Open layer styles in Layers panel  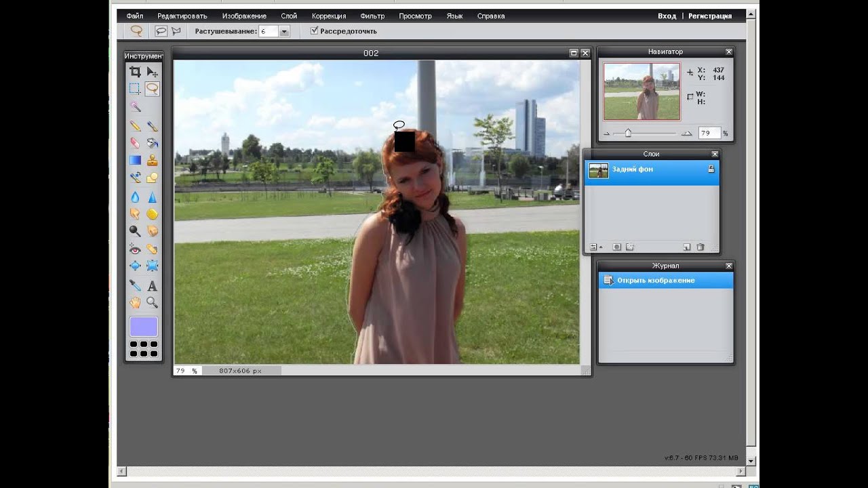629,247
